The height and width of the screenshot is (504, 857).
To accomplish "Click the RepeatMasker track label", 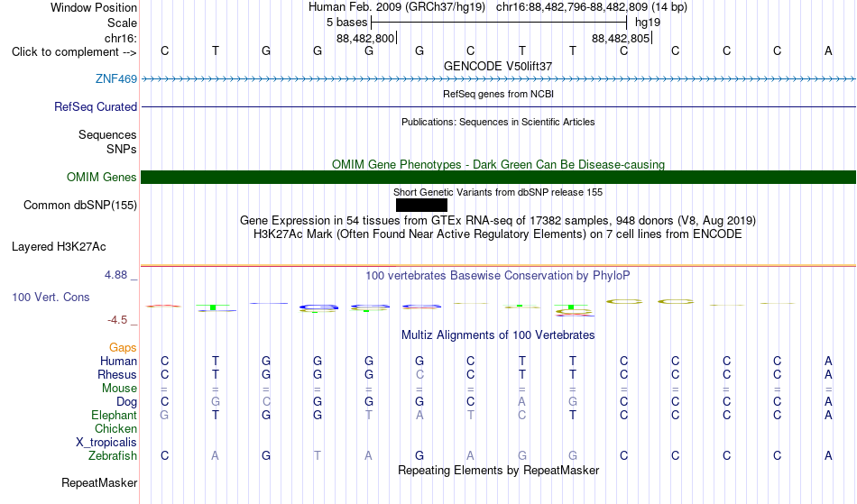I will [99, 482].
